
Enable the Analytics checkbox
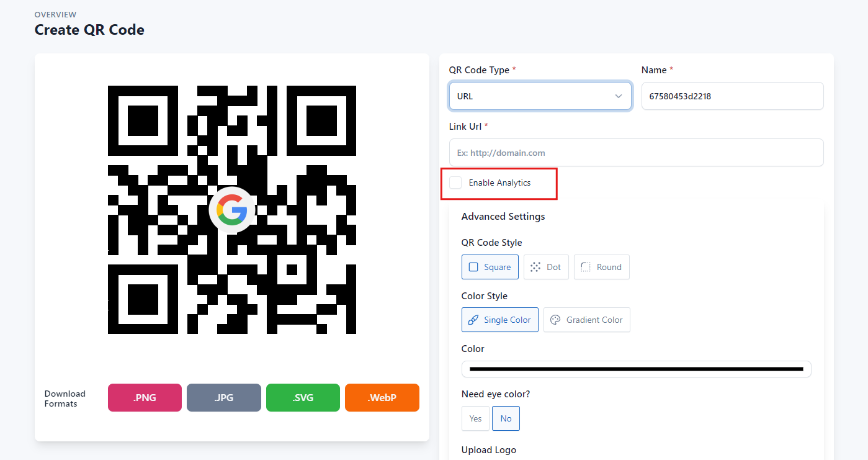[x=455, y=183]
